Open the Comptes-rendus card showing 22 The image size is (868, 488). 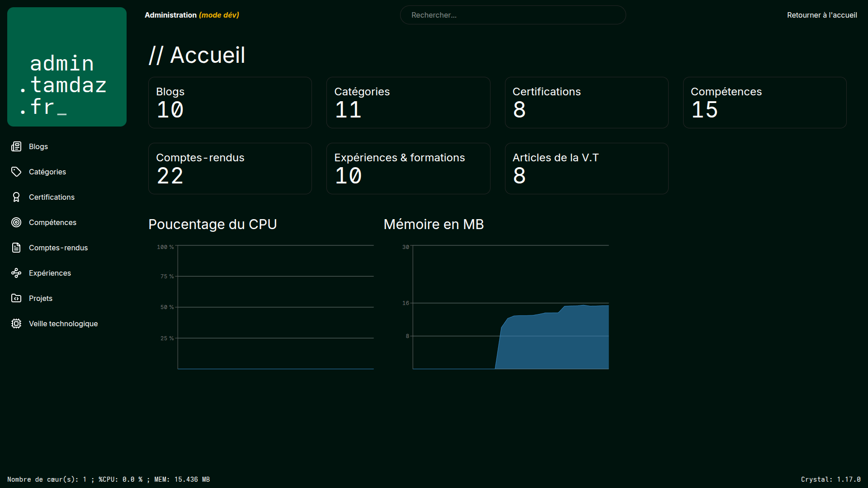[x=230, y=169]
